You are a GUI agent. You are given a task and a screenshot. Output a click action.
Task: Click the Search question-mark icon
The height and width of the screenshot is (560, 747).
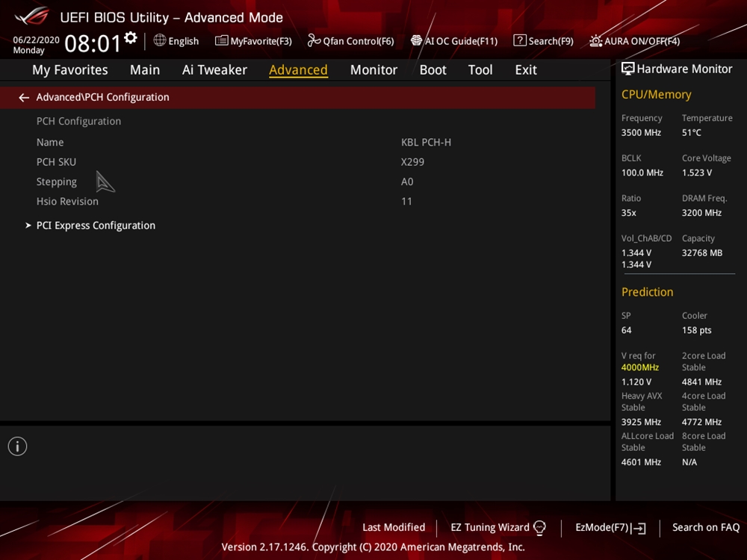(520, 40)
